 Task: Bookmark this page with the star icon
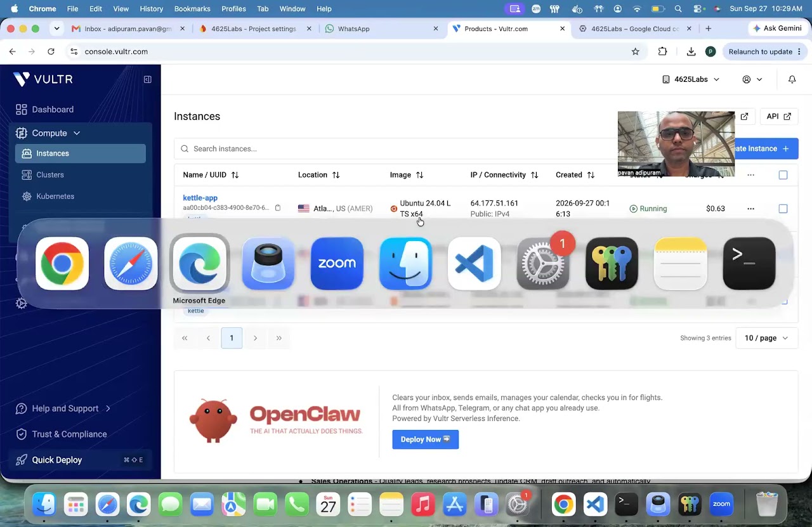[x=635, y=51]
